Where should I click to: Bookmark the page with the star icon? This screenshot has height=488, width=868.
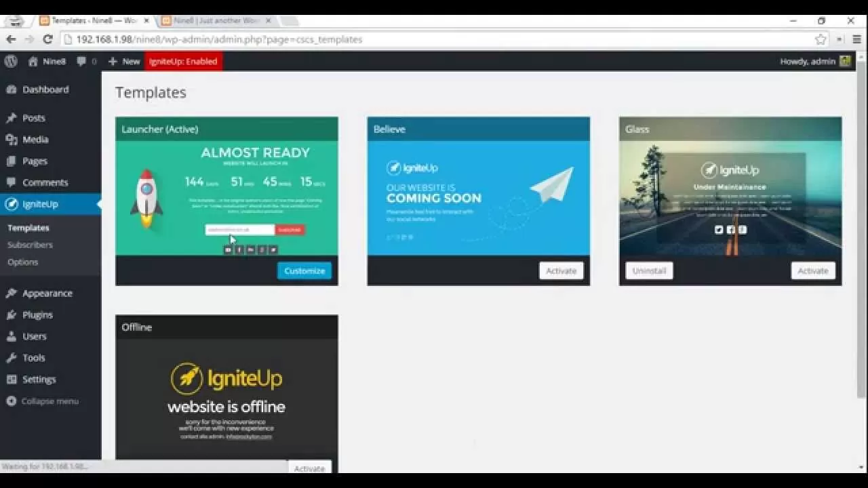pos(821,39)
